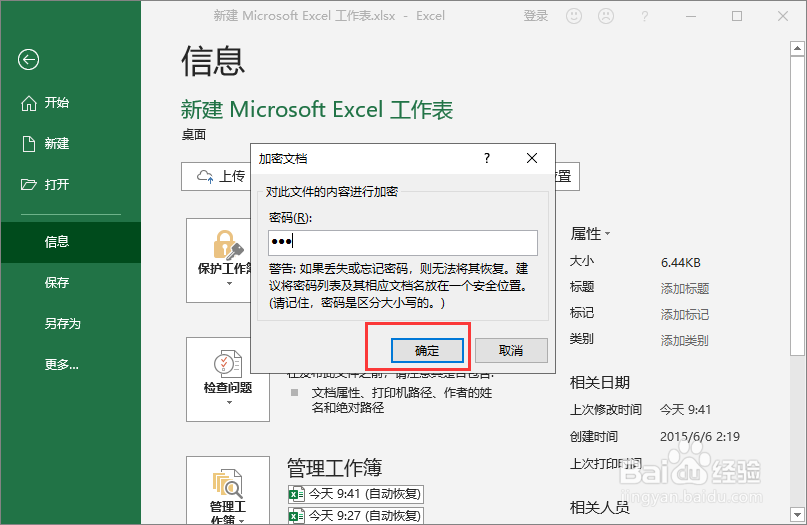Click the creation time 2015/6/6 2:19

click(x=700, y=436)
